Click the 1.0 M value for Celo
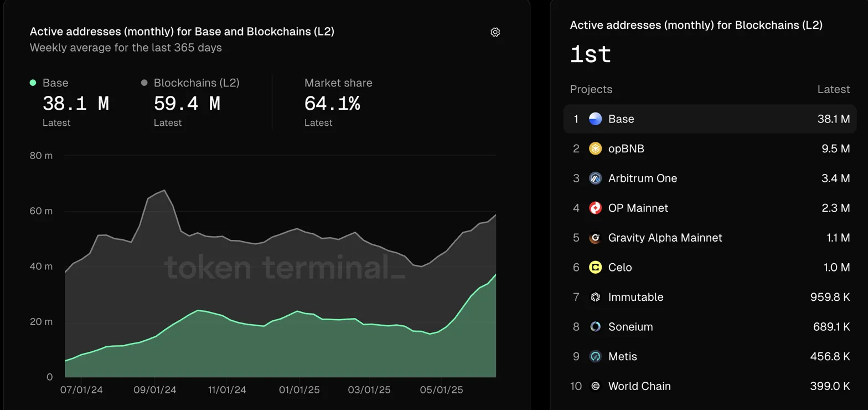This screenshot has height=410, width=868. (x=836, y=267)
